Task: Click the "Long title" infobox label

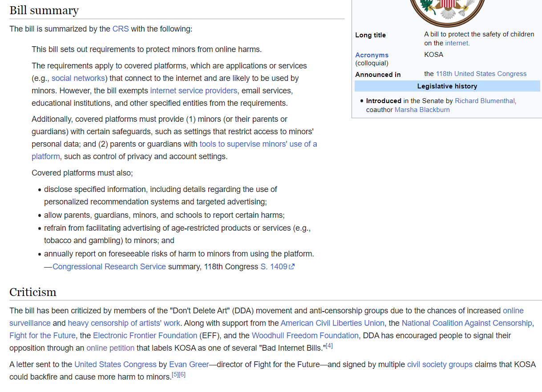Action: [370, 35]
